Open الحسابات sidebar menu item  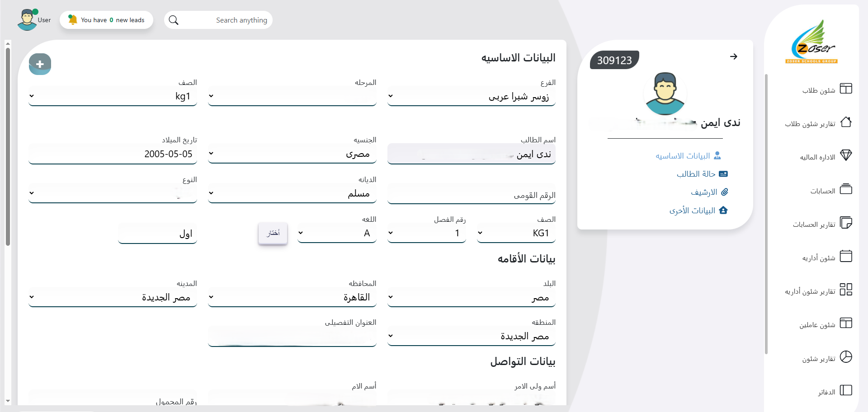pyautogui.click(x=822, y=191)
